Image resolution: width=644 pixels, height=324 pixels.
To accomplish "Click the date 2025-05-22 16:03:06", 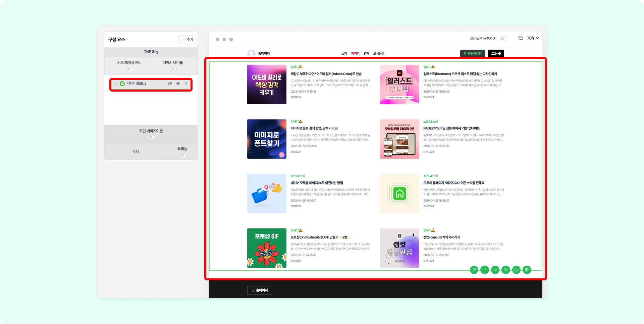I will point(304,146).
